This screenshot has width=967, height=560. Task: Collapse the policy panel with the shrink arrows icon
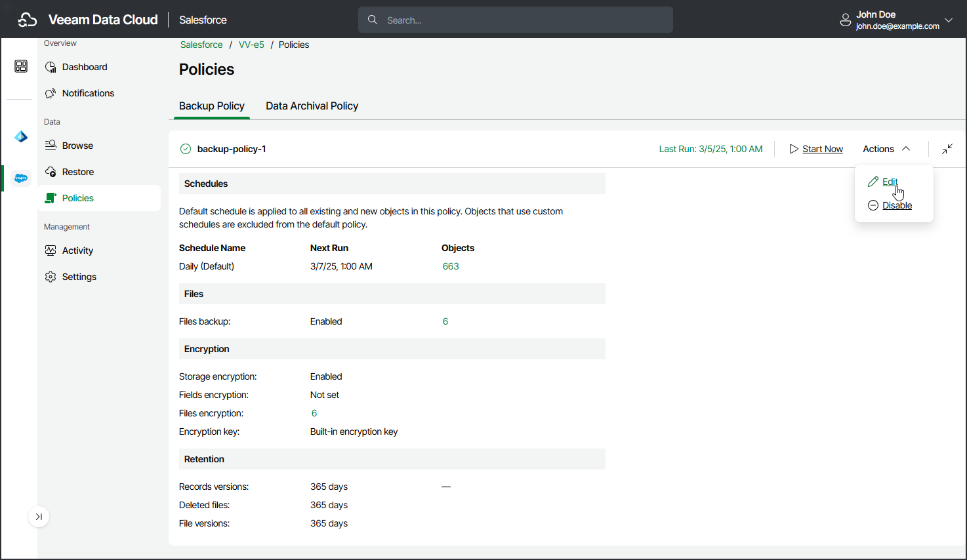point(947,149)
